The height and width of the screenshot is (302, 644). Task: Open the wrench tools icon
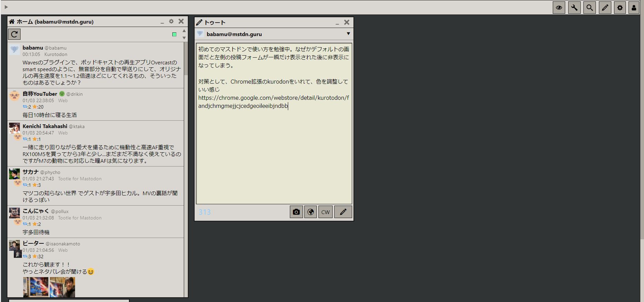(574, 8)
